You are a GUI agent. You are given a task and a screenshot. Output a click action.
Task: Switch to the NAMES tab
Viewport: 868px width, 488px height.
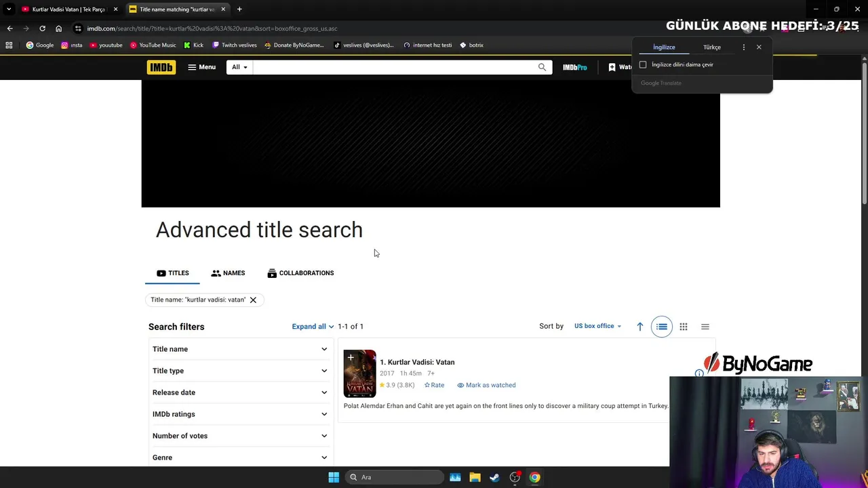tap(228, 273)
